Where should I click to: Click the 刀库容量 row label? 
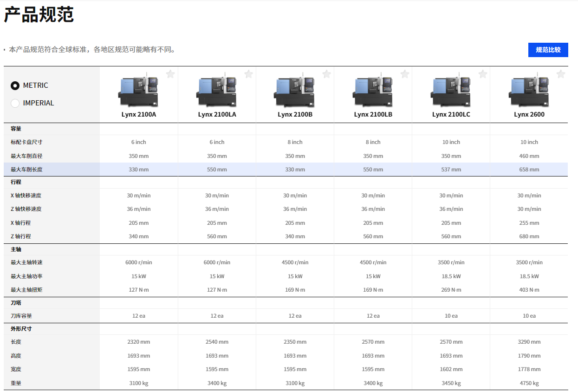(21, 316)
